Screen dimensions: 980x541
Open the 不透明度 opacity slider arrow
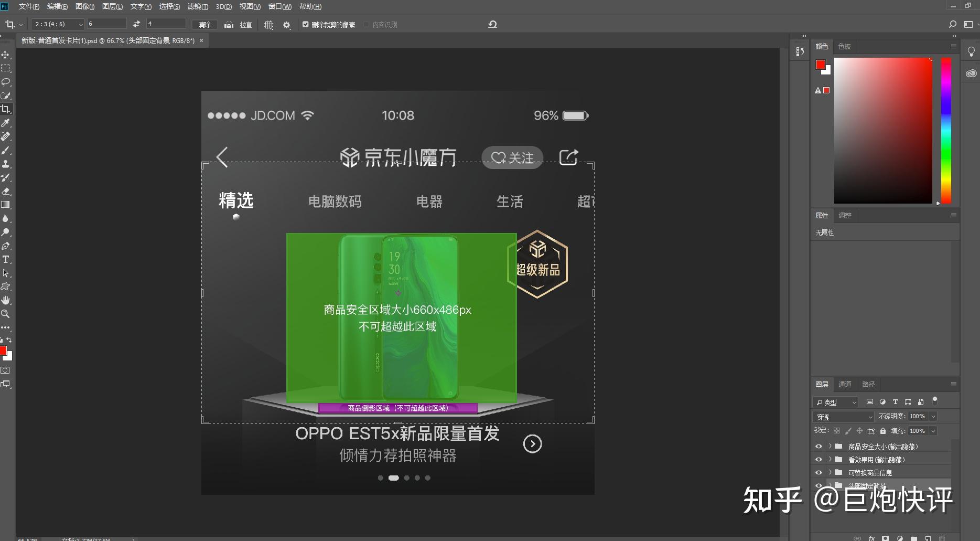933,417
